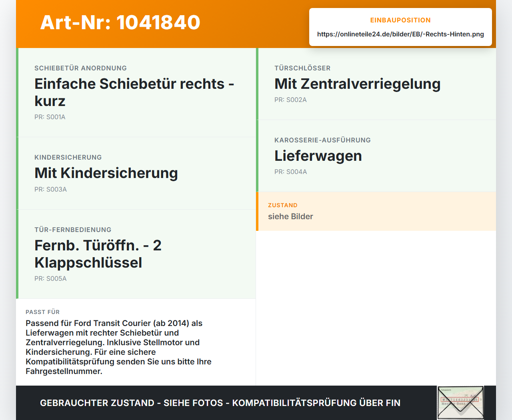
Task: Select 'Fernb. Türöffn. - 2 Klappschlüssel' value
Action: pyautogui.click(x=98, y=254)
